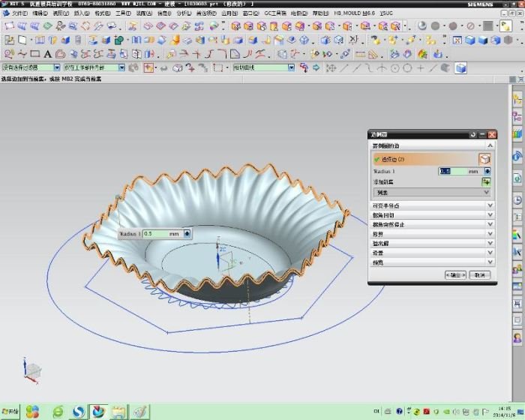Toggle the End Point snap
Screen dimensions: 525x420
(344, 68)
